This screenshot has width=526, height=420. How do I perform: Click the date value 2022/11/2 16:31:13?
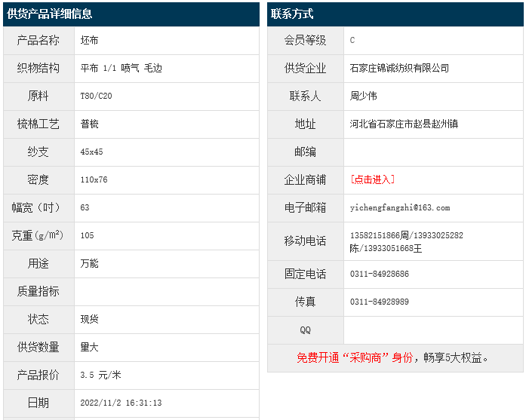click(x=121, y=403)
